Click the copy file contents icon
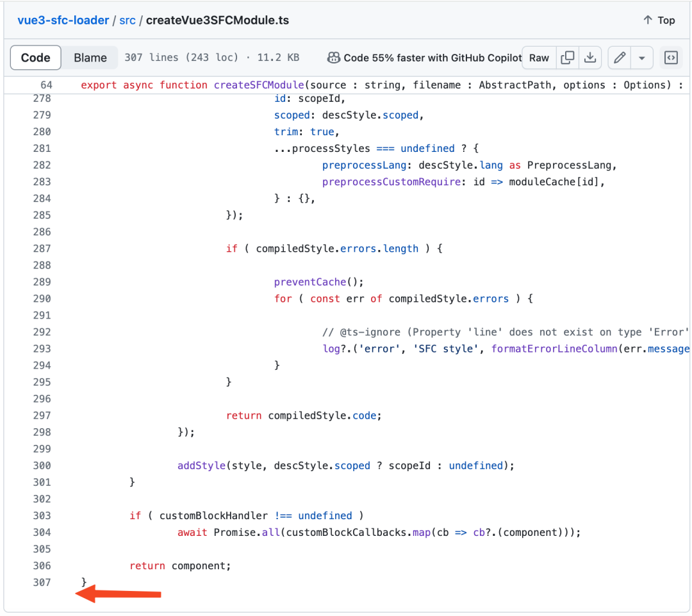692x616 pixels. pyautogui.click(x=568, y=57)
